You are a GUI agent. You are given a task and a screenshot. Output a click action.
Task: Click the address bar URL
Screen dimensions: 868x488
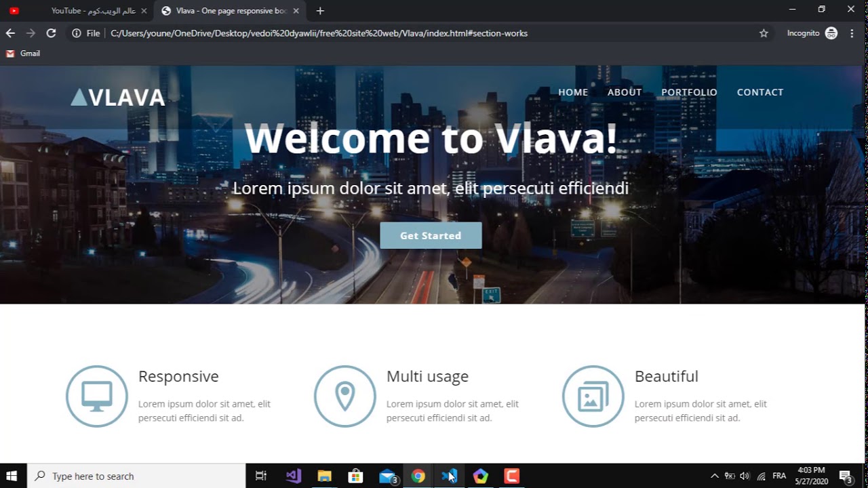tap(319, 33)
